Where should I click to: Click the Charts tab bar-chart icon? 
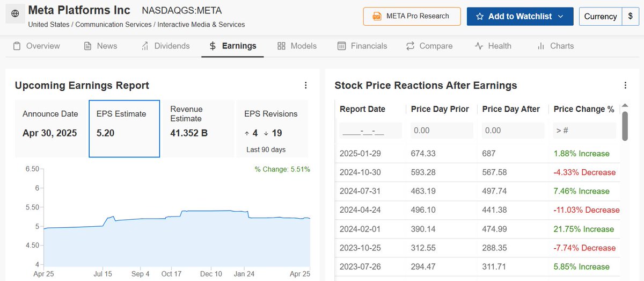541,46
